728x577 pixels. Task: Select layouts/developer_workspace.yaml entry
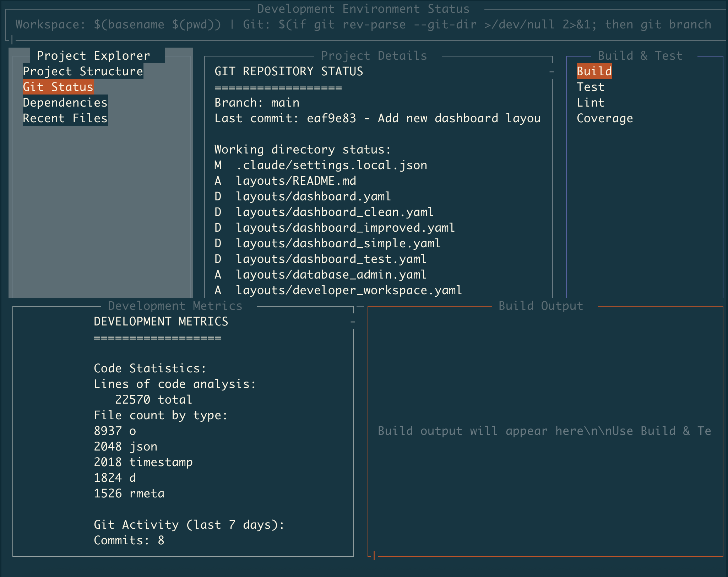[x=349, y=290]
